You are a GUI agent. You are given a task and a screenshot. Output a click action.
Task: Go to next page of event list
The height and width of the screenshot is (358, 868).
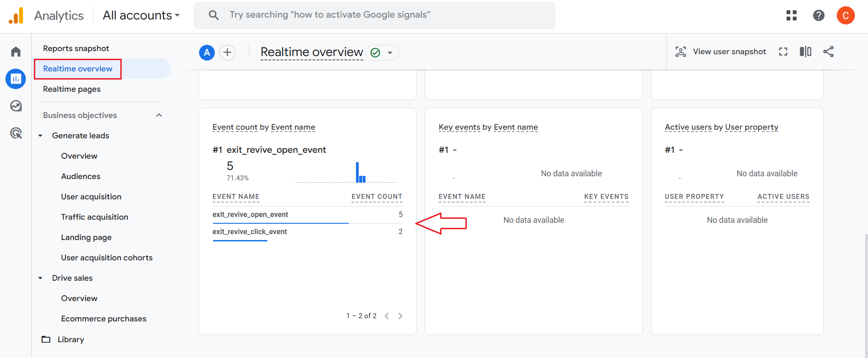[400, 316]
